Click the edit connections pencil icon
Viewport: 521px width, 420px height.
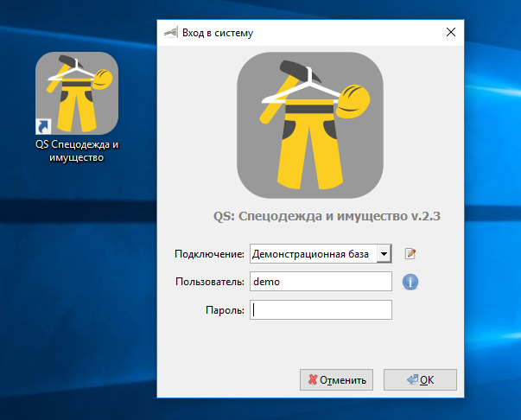pyautogui.click(x=410, y=253)
